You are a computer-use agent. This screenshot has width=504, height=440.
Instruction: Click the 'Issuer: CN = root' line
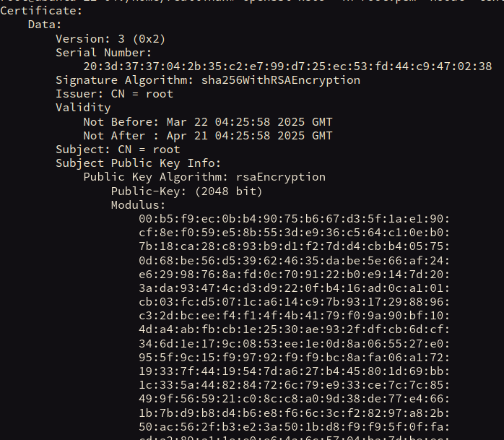[114, 94]
